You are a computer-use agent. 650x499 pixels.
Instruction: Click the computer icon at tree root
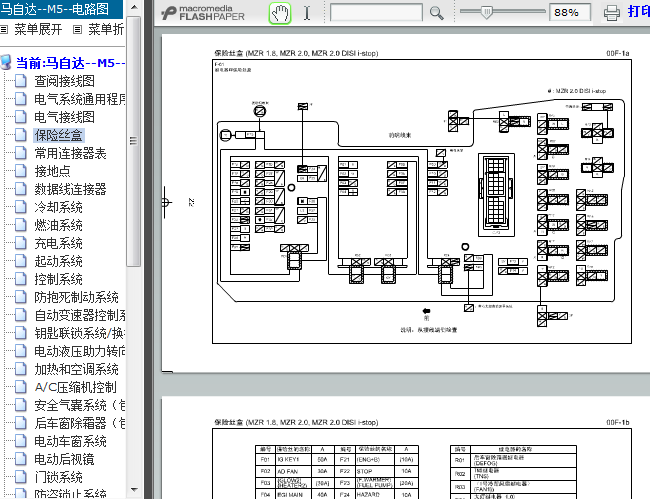tap(7, 63)
